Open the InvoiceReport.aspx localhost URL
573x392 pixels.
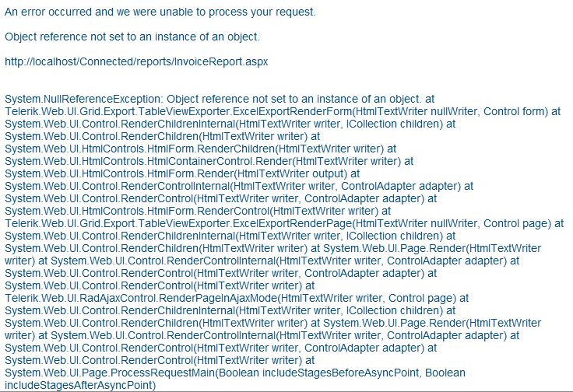coord(136,61)
